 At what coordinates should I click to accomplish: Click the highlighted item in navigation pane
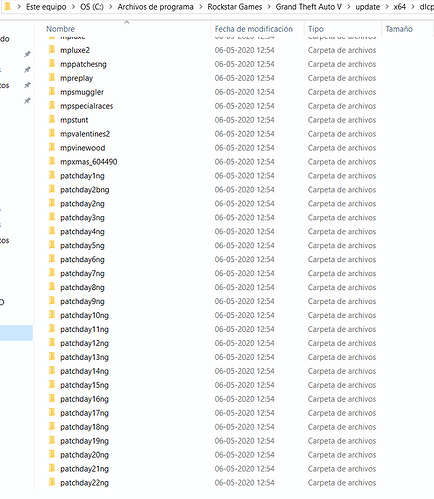point(16,333)
